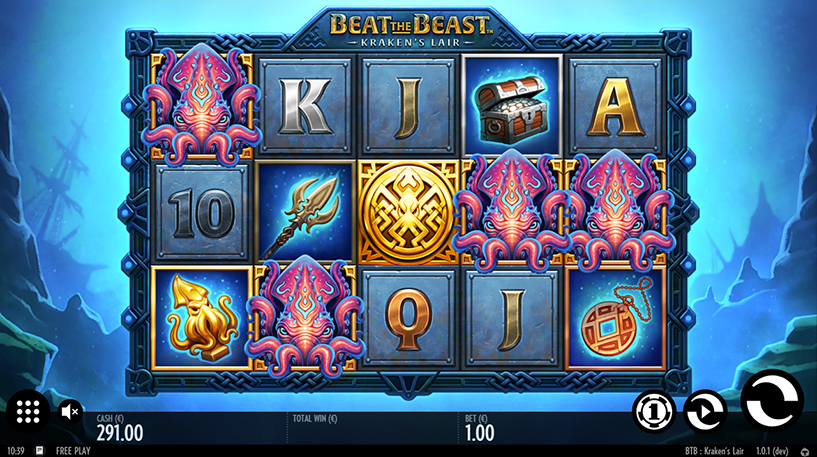Screen dimensions: 817x457
Task: Click the treasure chest symbol
Action: (x=512, y=107)
